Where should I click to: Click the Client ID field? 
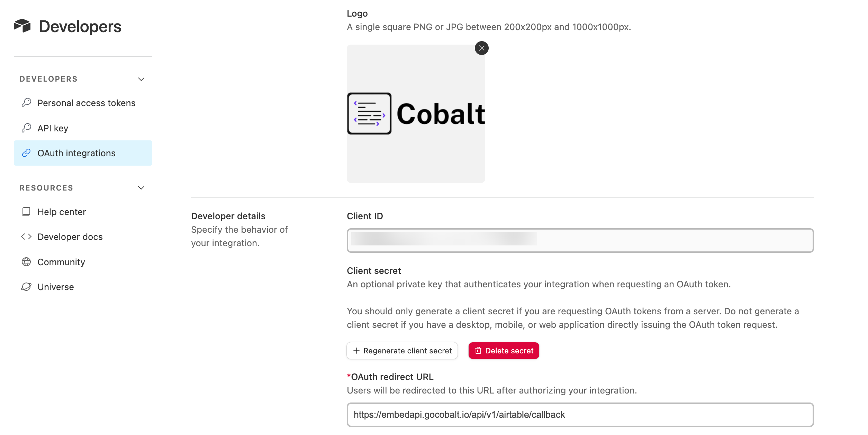580,240
